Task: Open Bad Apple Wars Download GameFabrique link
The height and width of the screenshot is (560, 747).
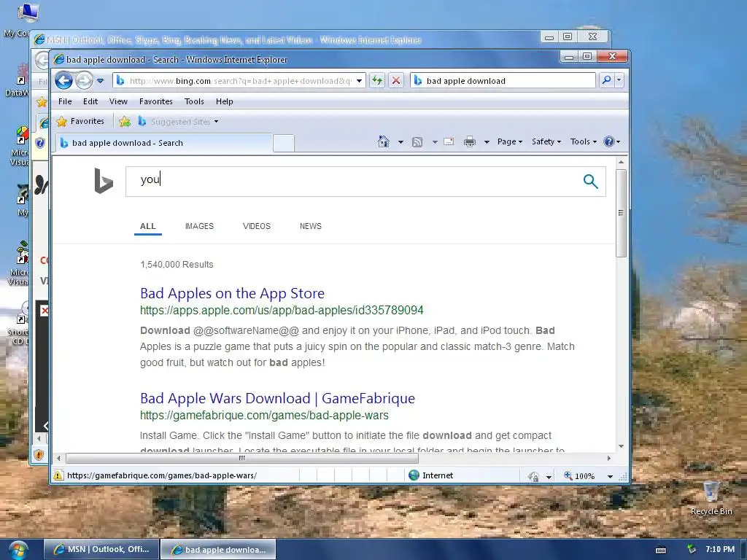Action: [277, 398]
